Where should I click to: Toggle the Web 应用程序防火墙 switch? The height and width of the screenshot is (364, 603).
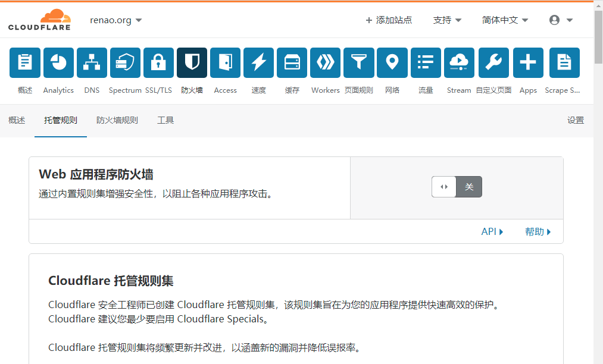(x=457, y=187)
